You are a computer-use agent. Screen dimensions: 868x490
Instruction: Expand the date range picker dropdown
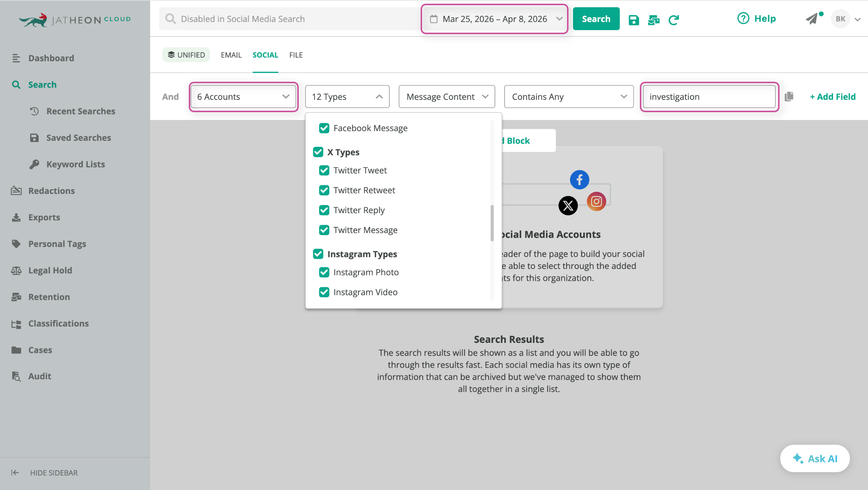560,19
